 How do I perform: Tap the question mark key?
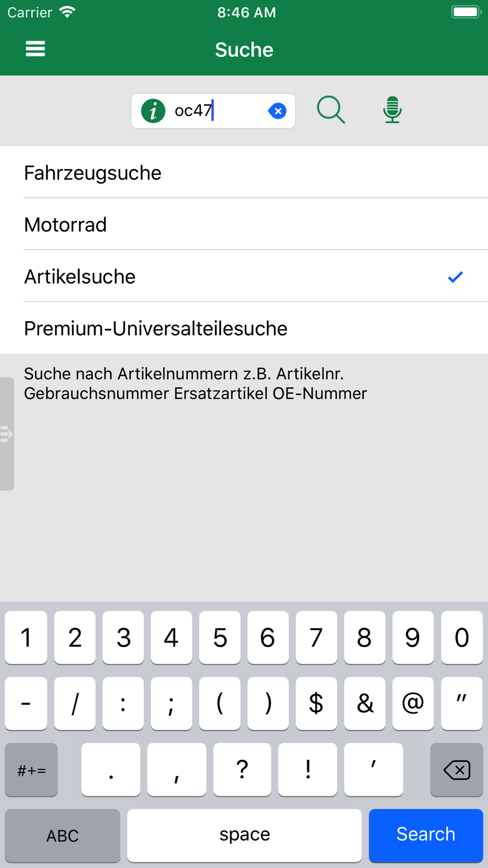click(242, 769)
